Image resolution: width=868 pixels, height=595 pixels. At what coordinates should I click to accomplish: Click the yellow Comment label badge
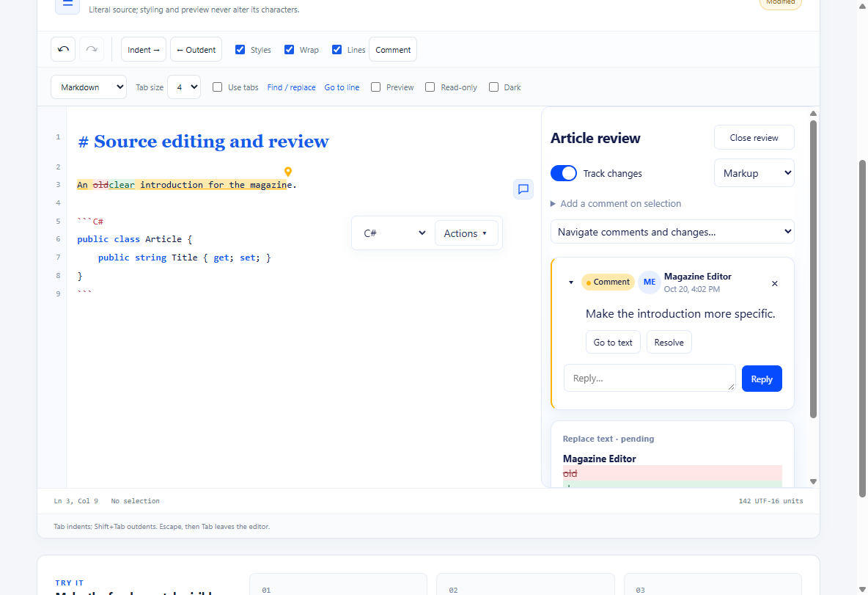pyautogui.click(x=608, y=282)
